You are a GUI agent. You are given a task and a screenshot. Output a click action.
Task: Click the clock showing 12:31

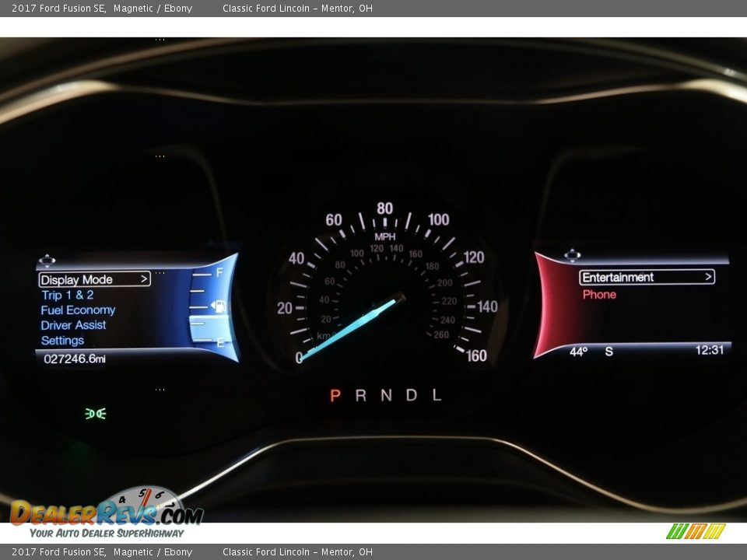point(710,351)
